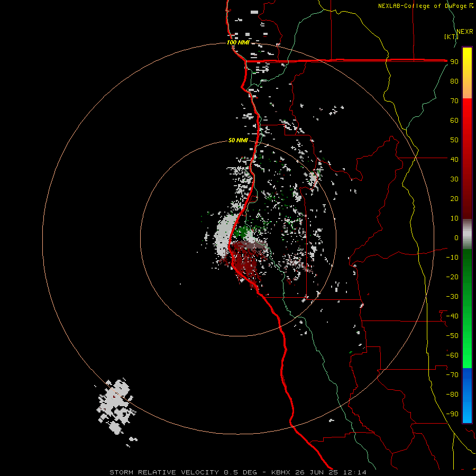Click the 'KBHX 26 JUN 25 12:14' timestamp
The image size is (476, 476).
319,472
